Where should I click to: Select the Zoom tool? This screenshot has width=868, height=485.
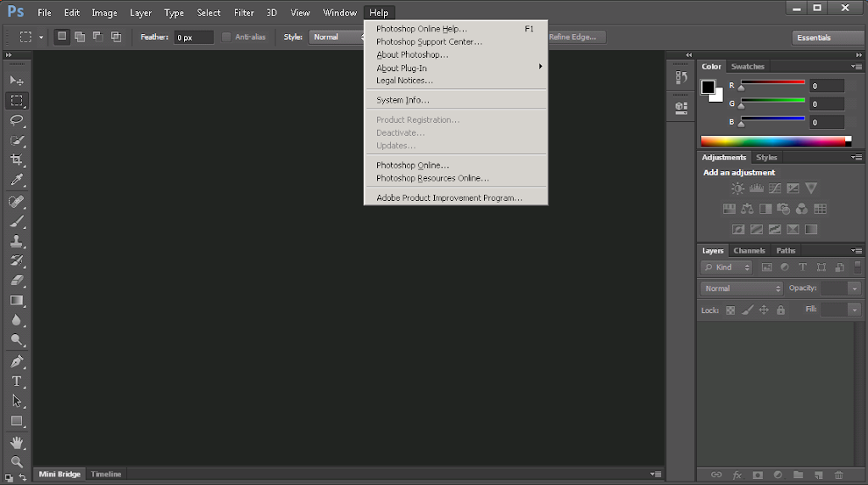click(x=17, y=462)
